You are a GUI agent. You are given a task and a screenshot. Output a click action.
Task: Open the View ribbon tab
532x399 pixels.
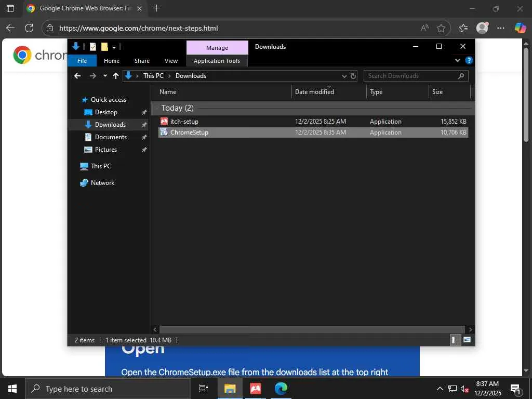point(171,61)
